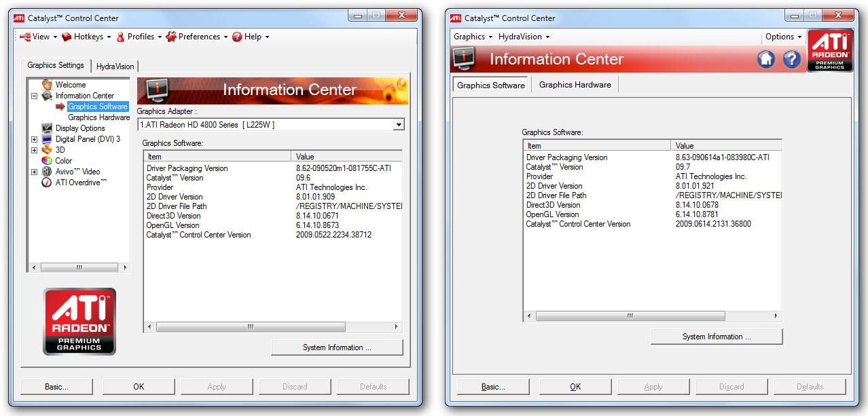Select Information Center in the settings tree
Viewport: 868px width, 416px height.
84,96
